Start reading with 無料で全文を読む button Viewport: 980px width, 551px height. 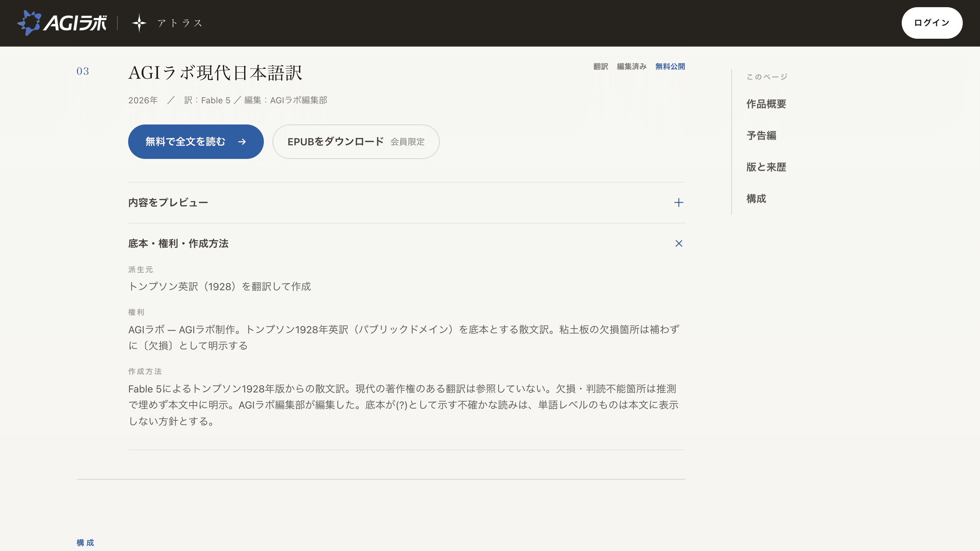(196, 141)
